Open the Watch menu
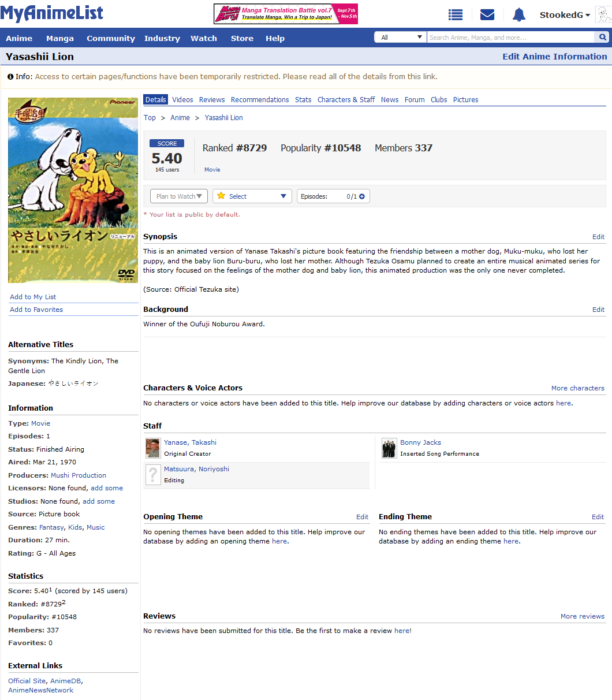 204,38
